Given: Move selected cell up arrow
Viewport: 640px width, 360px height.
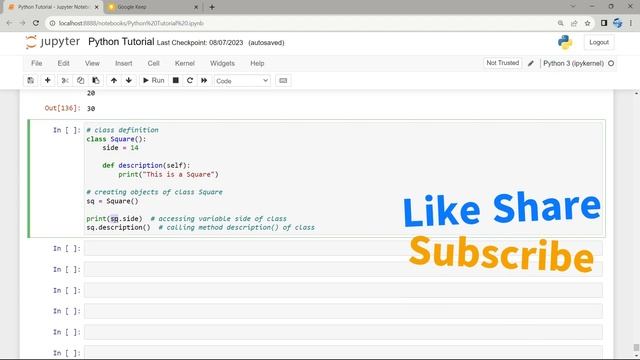Looking at the screenshot, I should 114,80.
